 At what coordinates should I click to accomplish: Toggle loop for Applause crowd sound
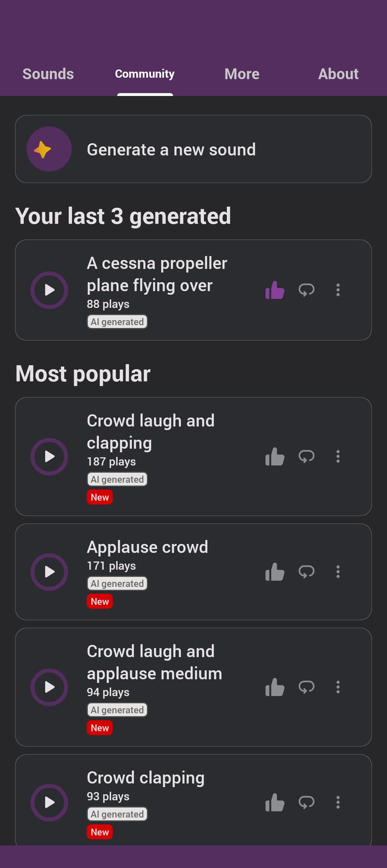point(306,572)
